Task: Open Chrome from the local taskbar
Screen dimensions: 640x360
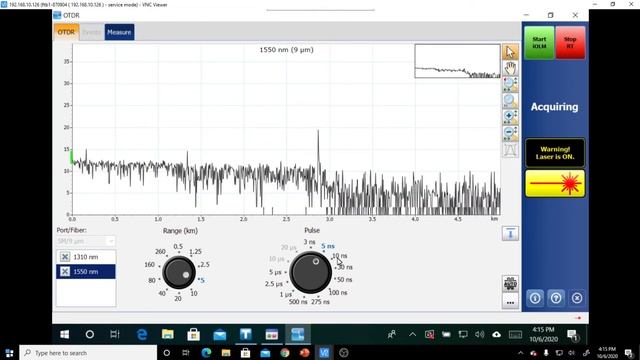Action: tap(285, 353)
